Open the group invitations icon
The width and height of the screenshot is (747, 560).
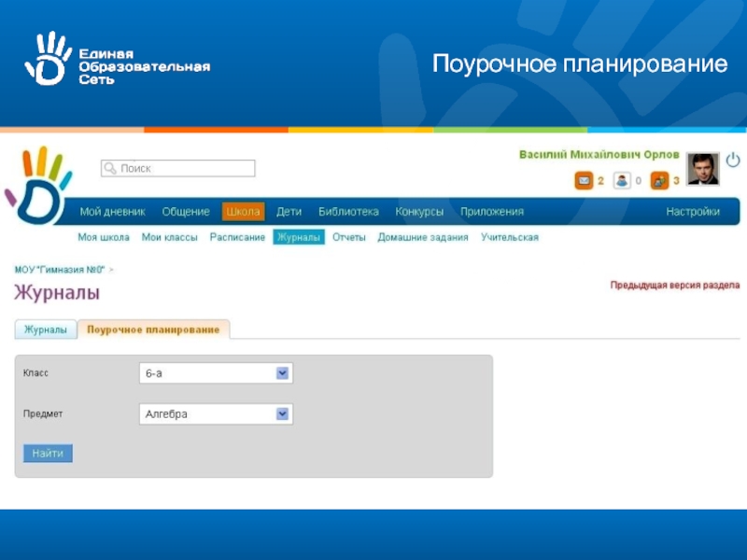click(659, 180)
